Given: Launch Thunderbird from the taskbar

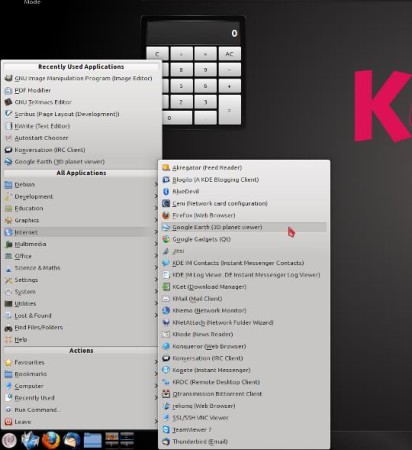Looking at the screenshot, I should [x=72, y=440].
